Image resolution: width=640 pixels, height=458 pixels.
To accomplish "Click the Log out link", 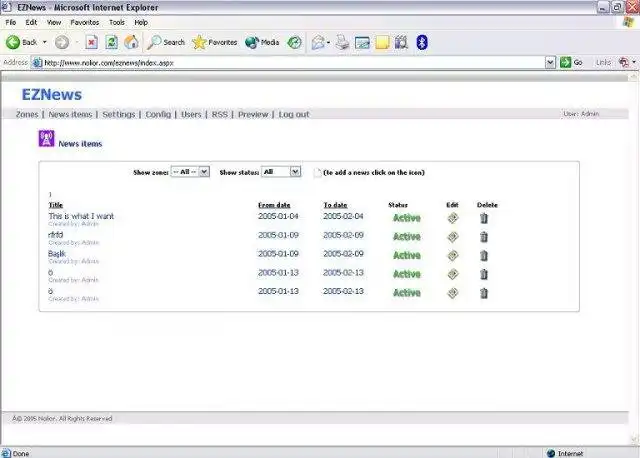I will (x=294, y=114).
